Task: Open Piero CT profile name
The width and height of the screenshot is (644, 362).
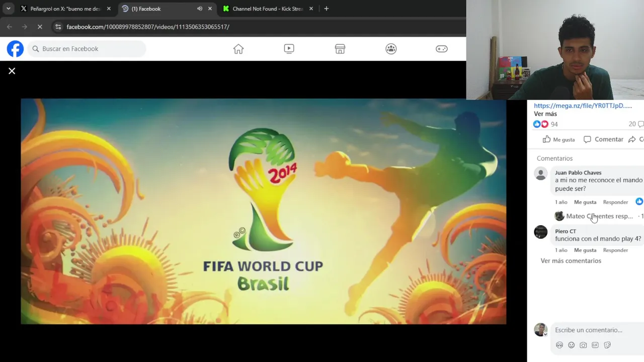Action: pyautogui.click(x=566, y=231)
